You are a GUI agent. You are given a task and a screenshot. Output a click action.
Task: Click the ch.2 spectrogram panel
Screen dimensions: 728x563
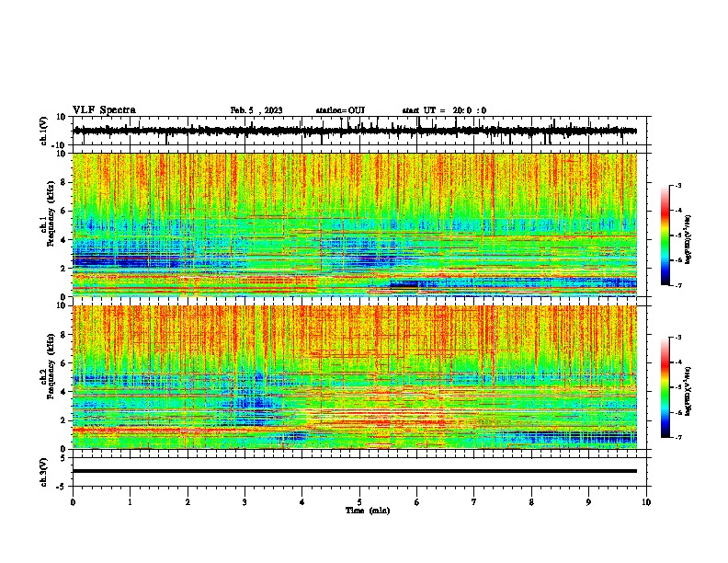click(355, 377)
